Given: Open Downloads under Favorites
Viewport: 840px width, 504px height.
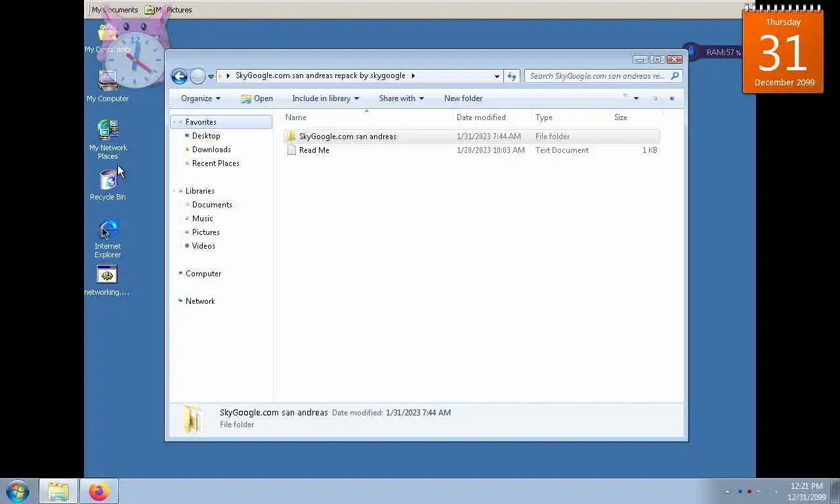Looking at the screenshot, I should click(211, 150).
